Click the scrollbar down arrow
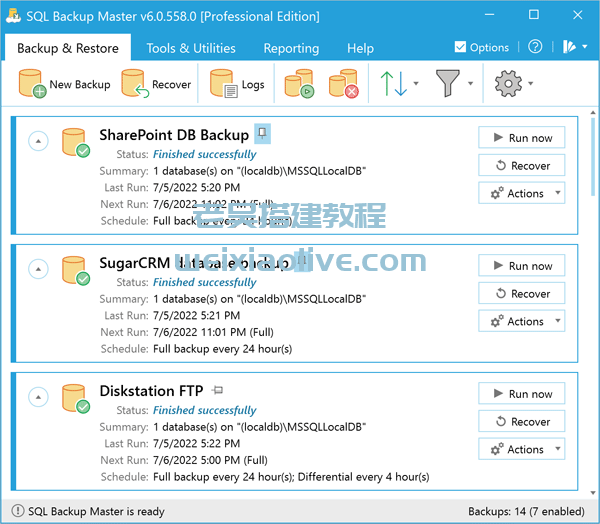 (593, 493)
